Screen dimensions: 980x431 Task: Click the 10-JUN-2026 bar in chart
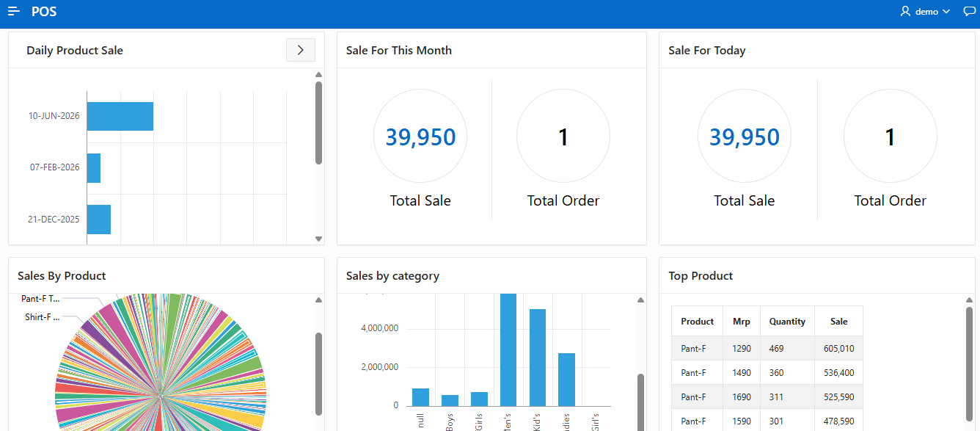pos(120,116)
